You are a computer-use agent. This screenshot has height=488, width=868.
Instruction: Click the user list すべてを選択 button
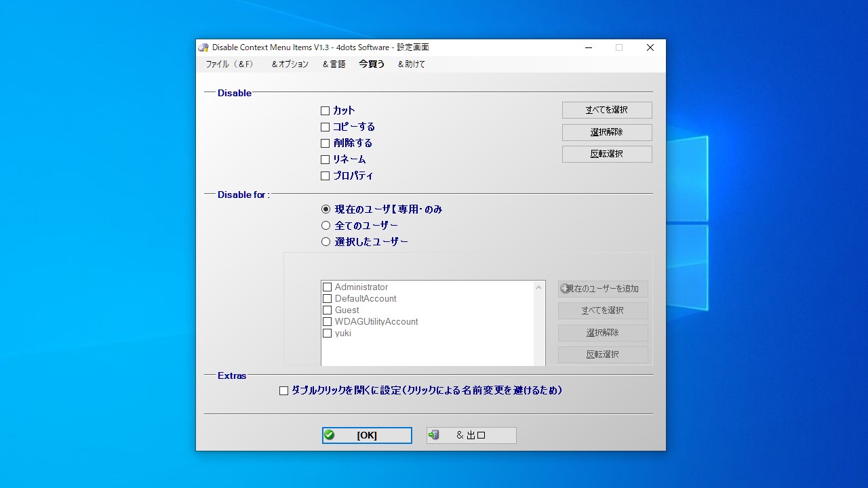(603, 310)
